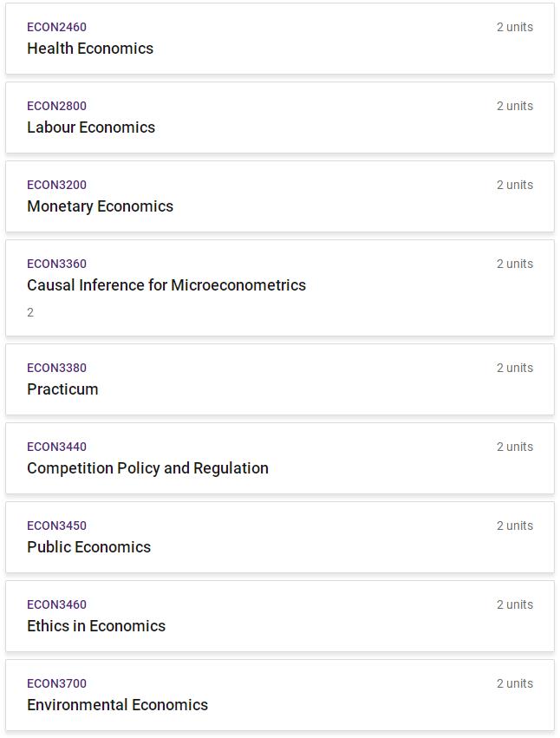The width and height of the screenshot is (560, 738).
Task: Click the Monetary Economics title
Action: [x=100, y=206]
